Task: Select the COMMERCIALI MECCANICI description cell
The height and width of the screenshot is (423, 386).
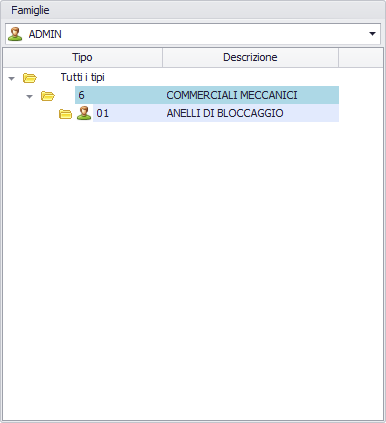Action: [x=251, y=95]
